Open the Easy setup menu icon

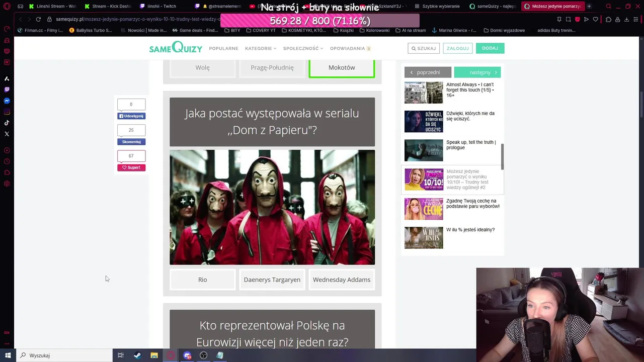tap(636, 19)
